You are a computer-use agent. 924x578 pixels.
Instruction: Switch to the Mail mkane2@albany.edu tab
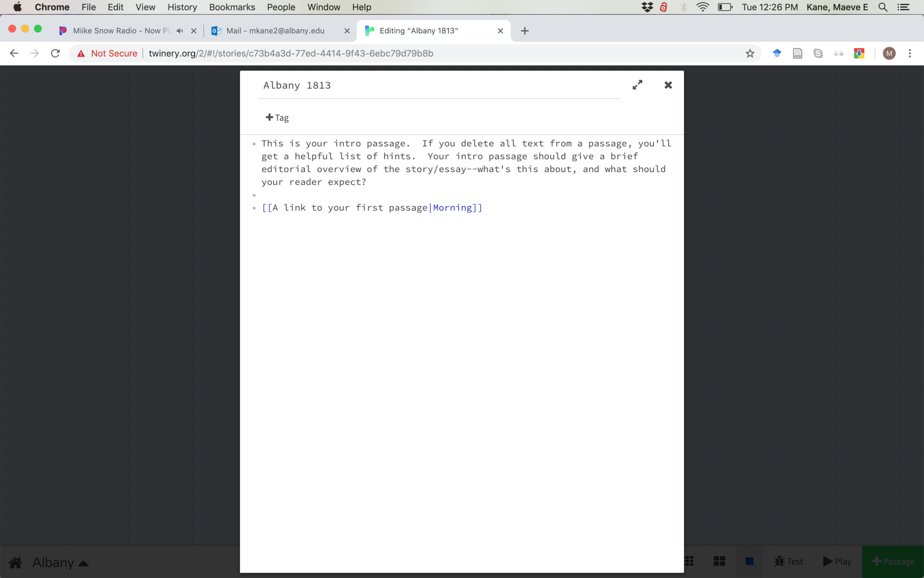[275, 31]
